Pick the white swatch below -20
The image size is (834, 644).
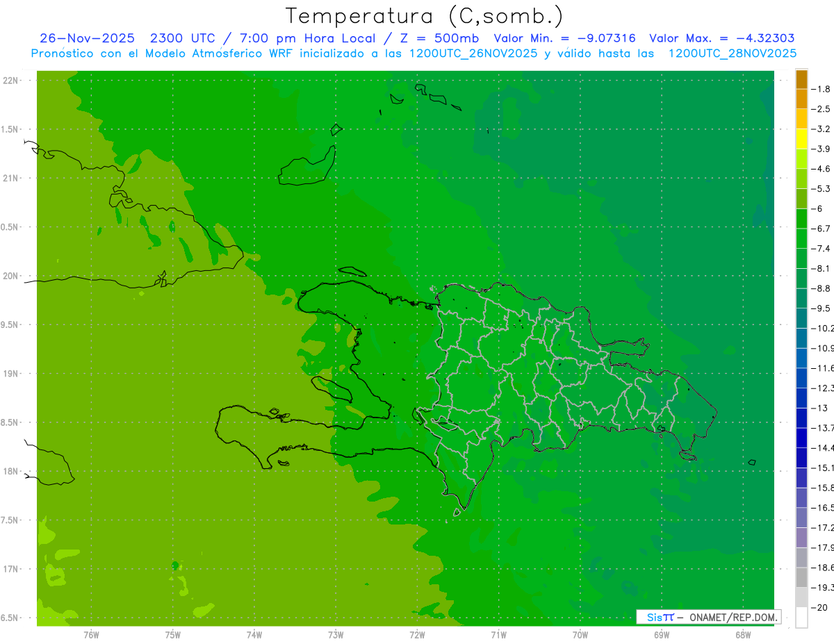(x=801, y=617)
